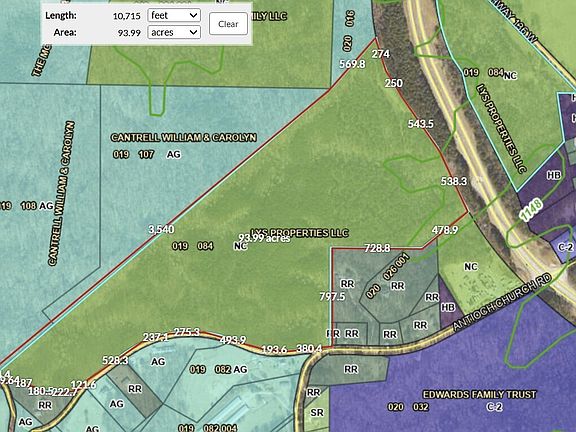Click the HB zoning label near Antioch Church Rd
This screenshot has height=432, width=576.
click(448, 307)
